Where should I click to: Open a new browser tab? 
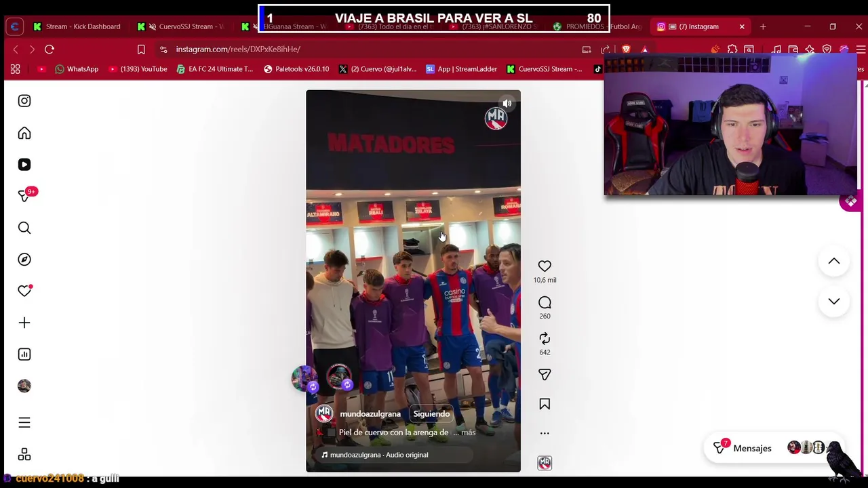click(x=763, y=26)
